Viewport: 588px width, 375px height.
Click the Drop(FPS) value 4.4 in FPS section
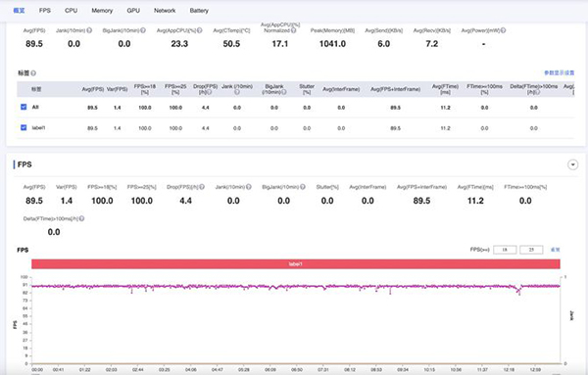pyautogui.click(x=185, y=201)
